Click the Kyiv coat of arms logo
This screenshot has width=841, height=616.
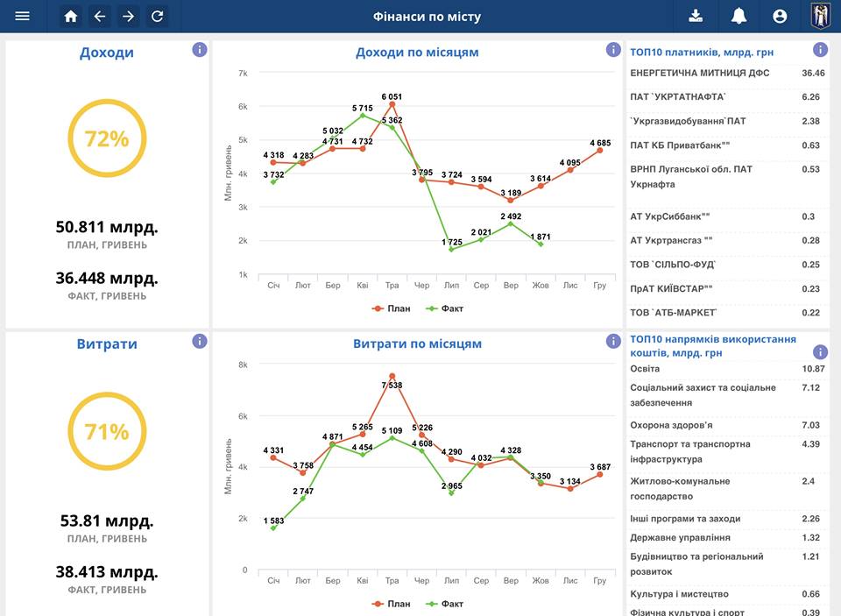[821, 16]
